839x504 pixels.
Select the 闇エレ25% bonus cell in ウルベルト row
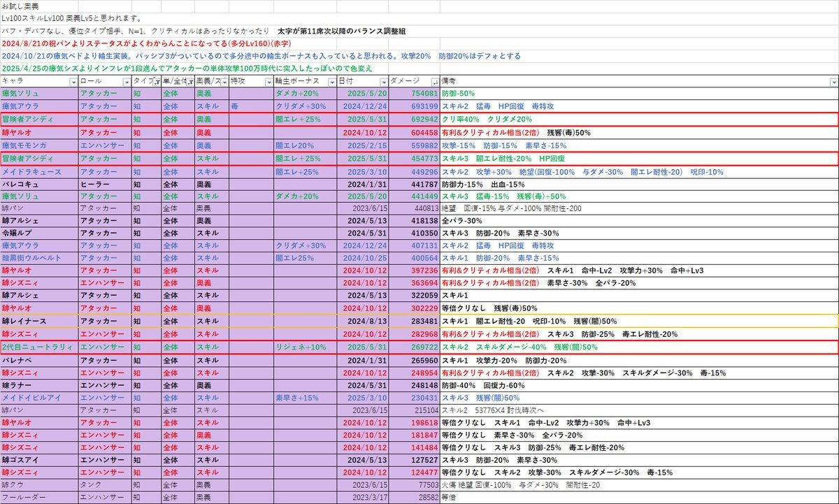pyautogui.click(x=305, y=259)
